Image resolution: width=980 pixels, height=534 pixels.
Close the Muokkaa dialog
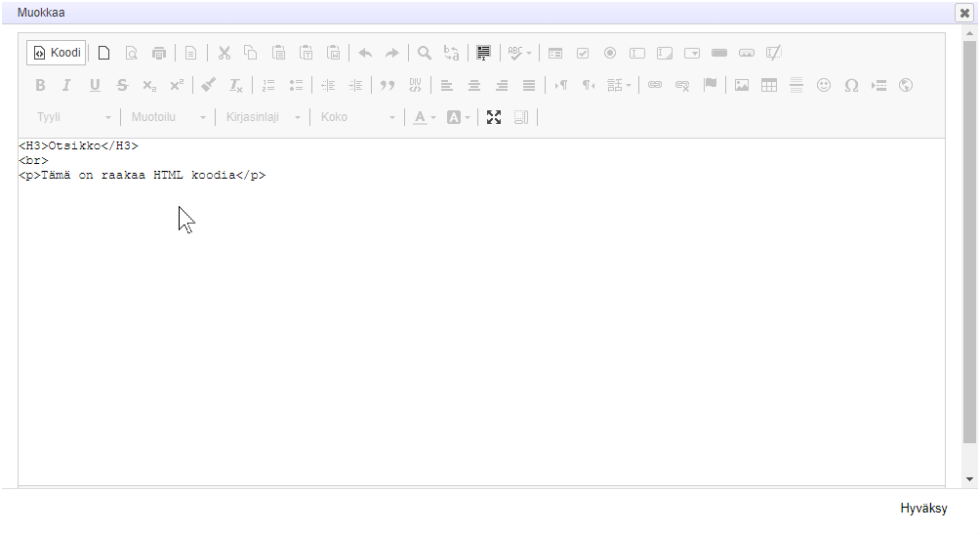964,13
